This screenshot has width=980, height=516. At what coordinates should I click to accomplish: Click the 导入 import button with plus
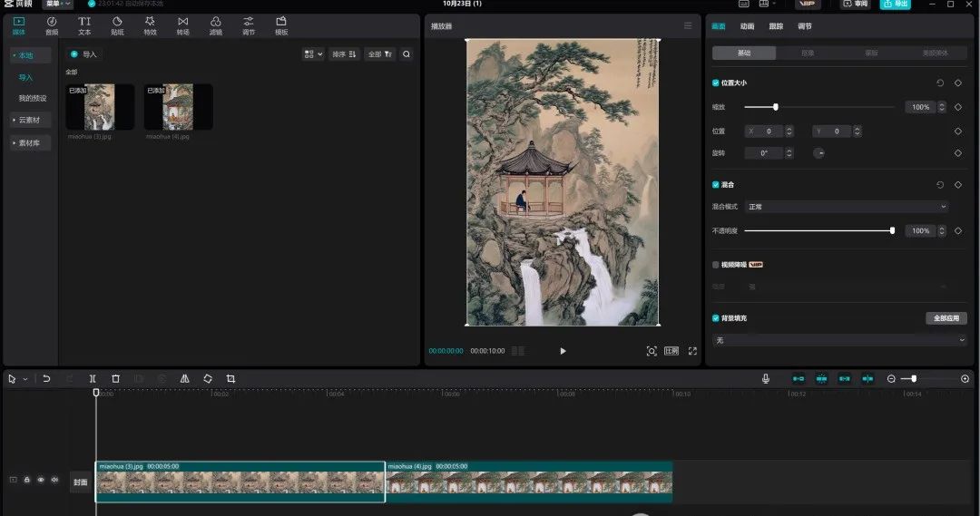pos(83,54)
